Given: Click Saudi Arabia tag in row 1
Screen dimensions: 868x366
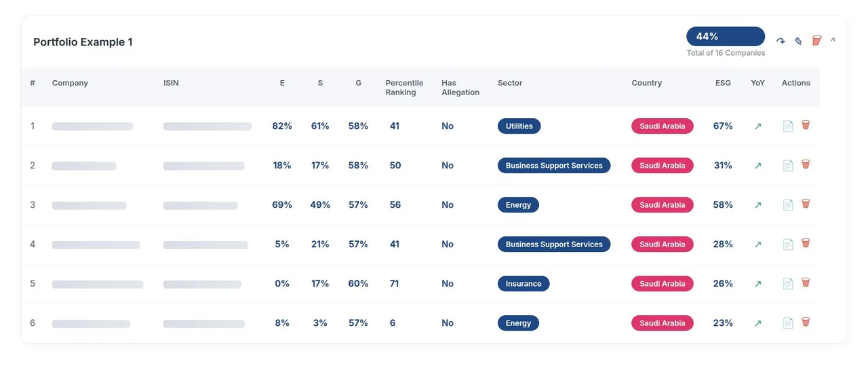Looking at the screenshot, I should 663,126.
